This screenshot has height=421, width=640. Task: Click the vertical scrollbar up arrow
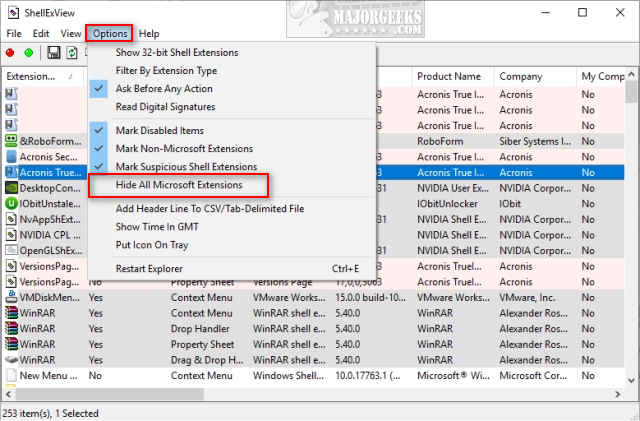point(632,76)
